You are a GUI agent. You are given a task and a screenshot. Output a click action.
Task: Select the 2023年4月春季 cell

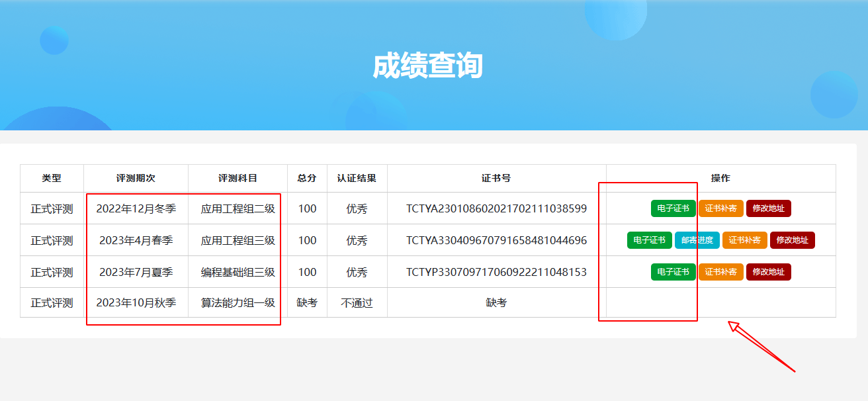136,240
